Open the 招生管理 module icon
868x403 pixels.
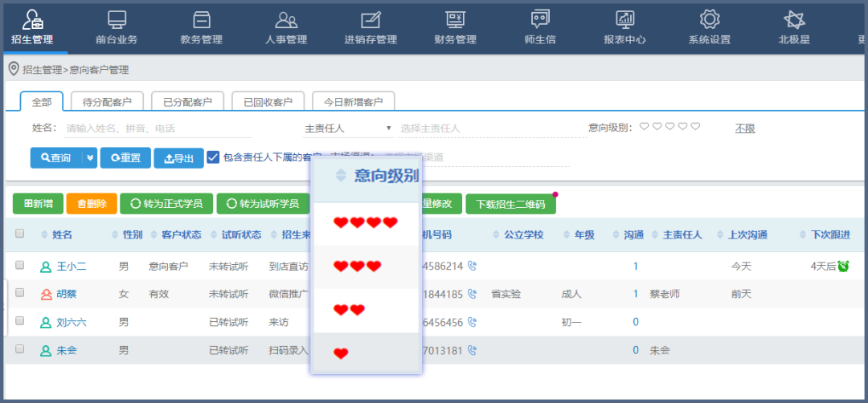tap(32, 19)
